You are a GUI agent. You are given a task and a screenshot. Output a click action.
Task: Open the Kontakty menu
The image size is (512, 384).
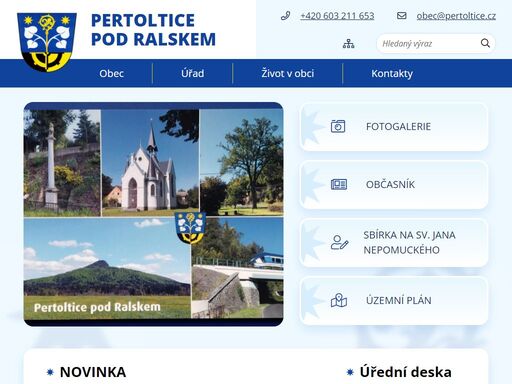(x=392, y=73)
